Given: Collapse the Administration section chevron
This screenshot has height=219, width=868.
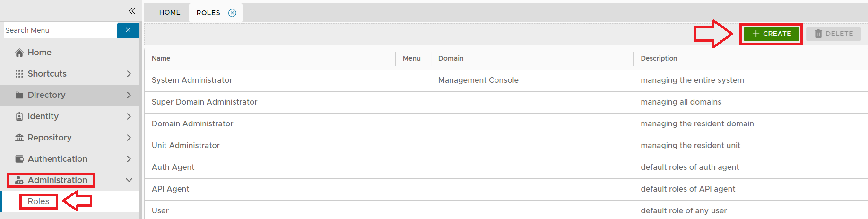Looking at the screenshot, I should click(x=129, y=180).
